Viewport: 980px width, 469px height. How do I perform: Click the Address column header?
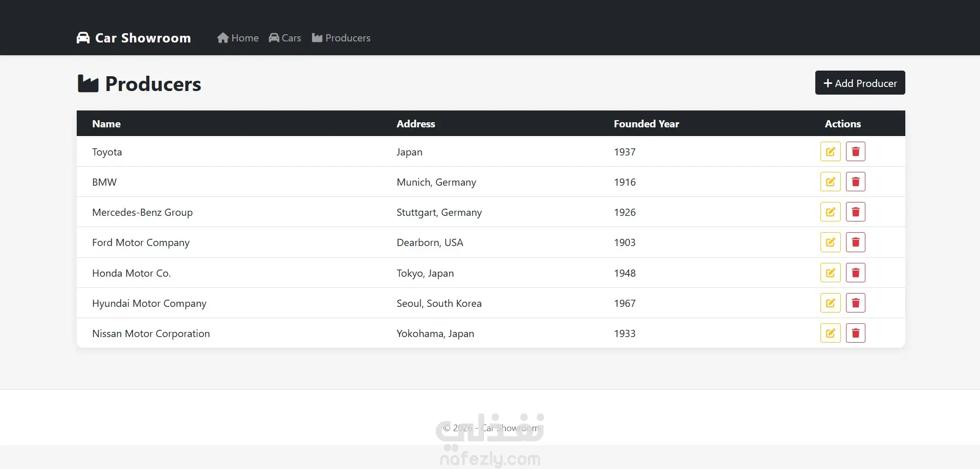416,124
